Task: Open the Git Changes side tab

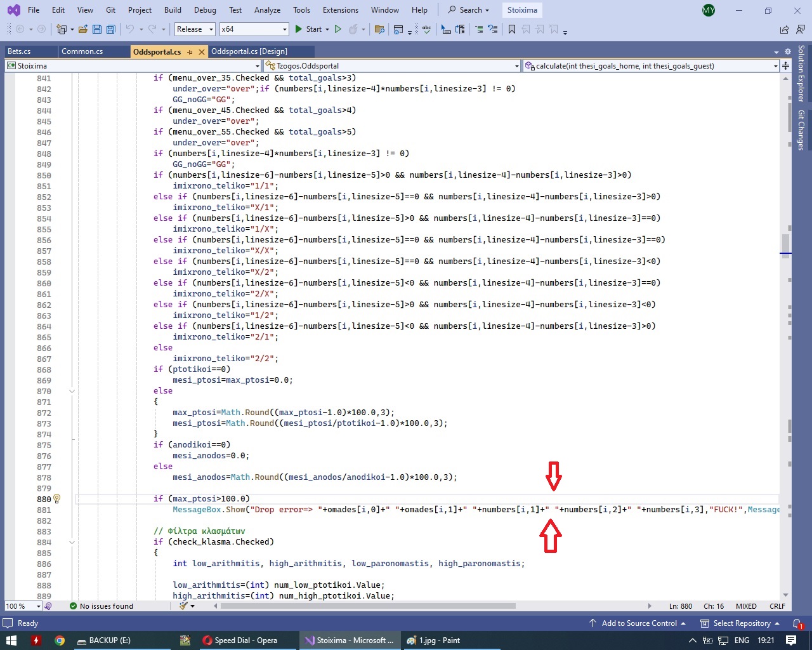Action: [x=801, y=130]
